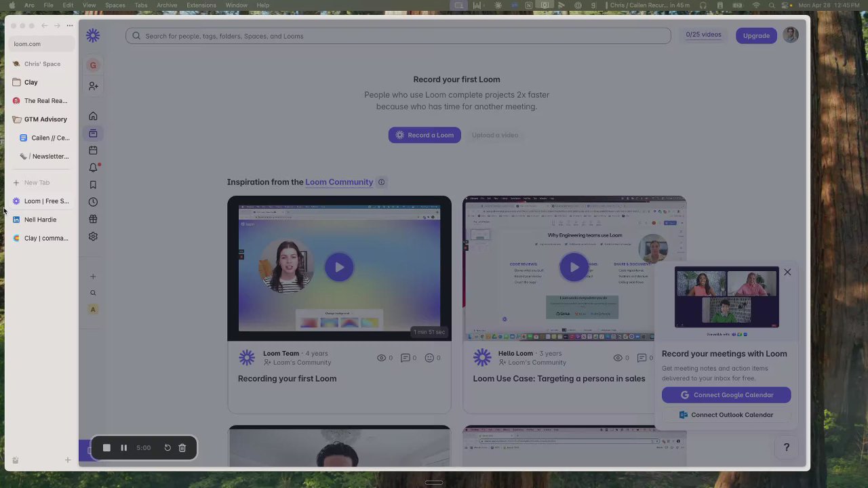Play the Targeting a persona in sales video
Image resolution: width=868 pixels, height=488 pixels.
point(574,267)
